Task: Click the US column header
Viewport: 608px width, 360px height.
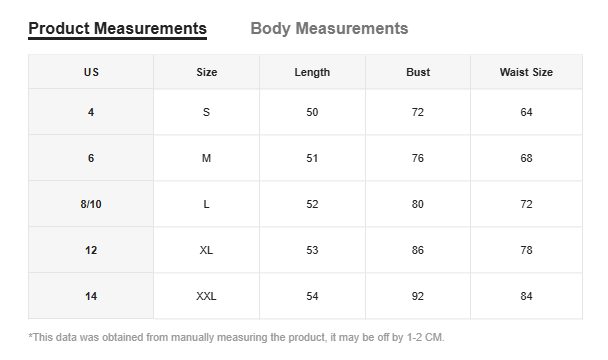Action: point(91,72)
